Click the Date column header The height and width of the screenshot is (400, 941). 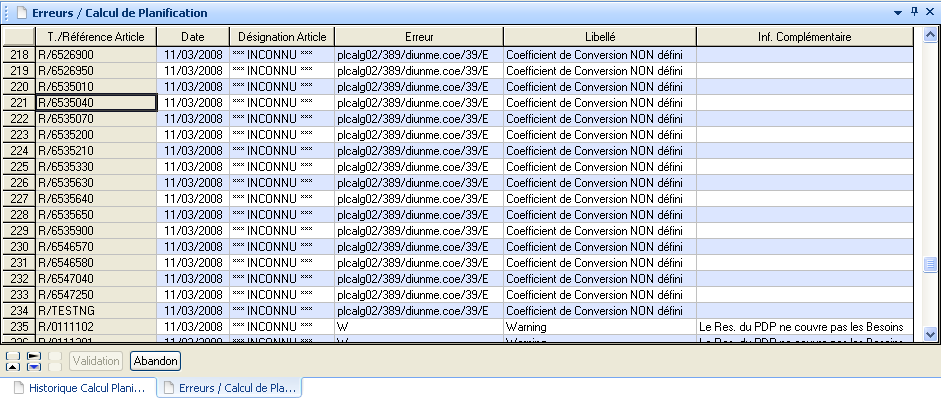click(193, 37)
